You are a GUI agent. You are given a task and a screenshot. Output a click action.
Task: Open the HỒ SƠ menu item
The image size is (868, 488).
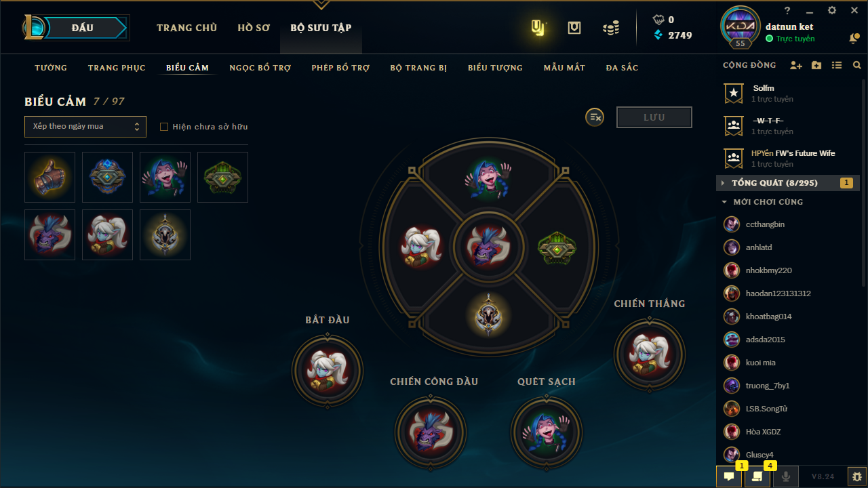[x=254, y=28]
